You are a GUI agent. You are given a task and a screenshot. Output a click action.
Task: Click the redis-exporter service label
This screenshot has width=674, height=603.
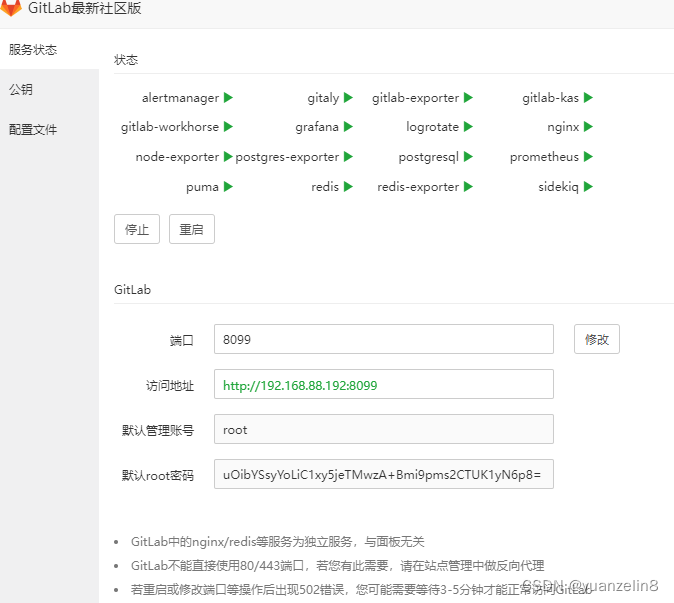click(418, 187)
